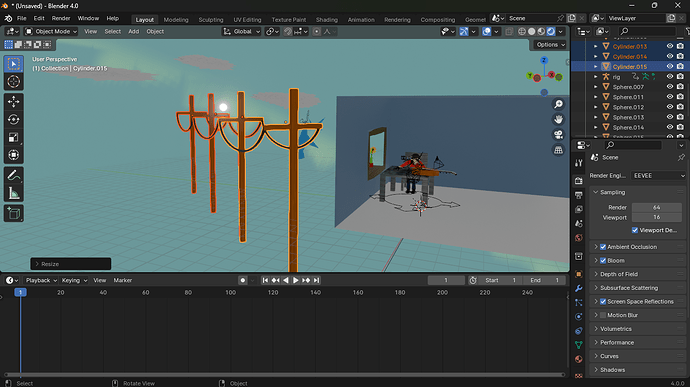This screenshot has height=387, width=690.
Task: Expand the Subsurface Scattering panel
Action: coord(636,288)
